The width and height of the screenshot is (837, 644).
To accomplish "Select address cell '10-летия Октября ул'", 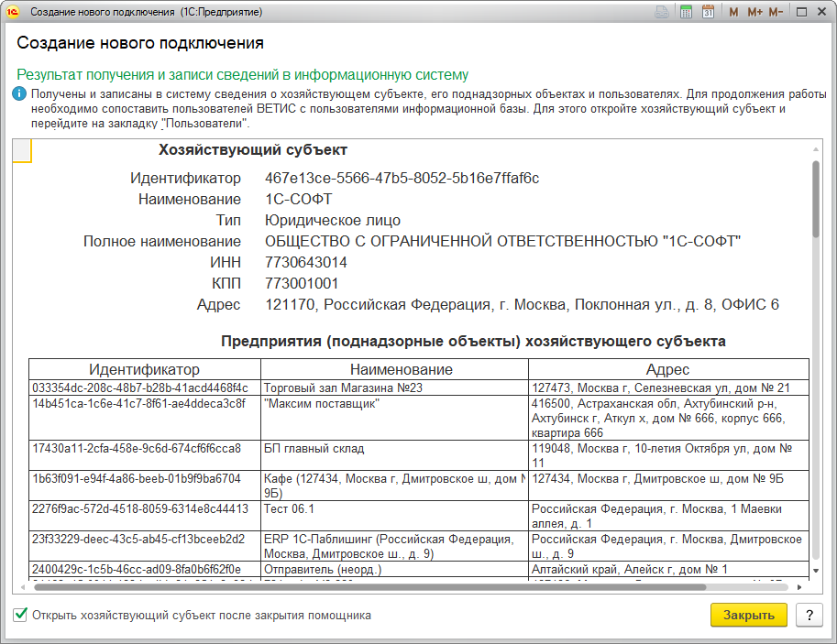I will 669,455.
